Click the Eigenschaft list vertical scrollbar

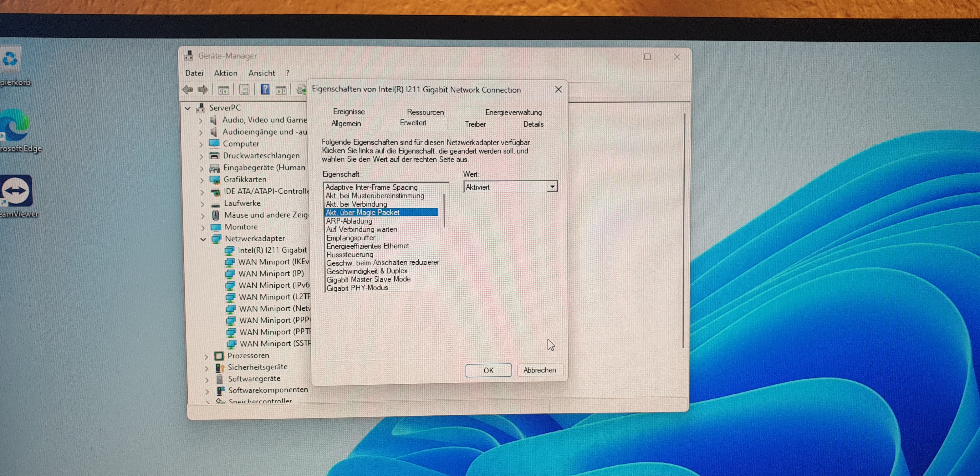point(444,211)
